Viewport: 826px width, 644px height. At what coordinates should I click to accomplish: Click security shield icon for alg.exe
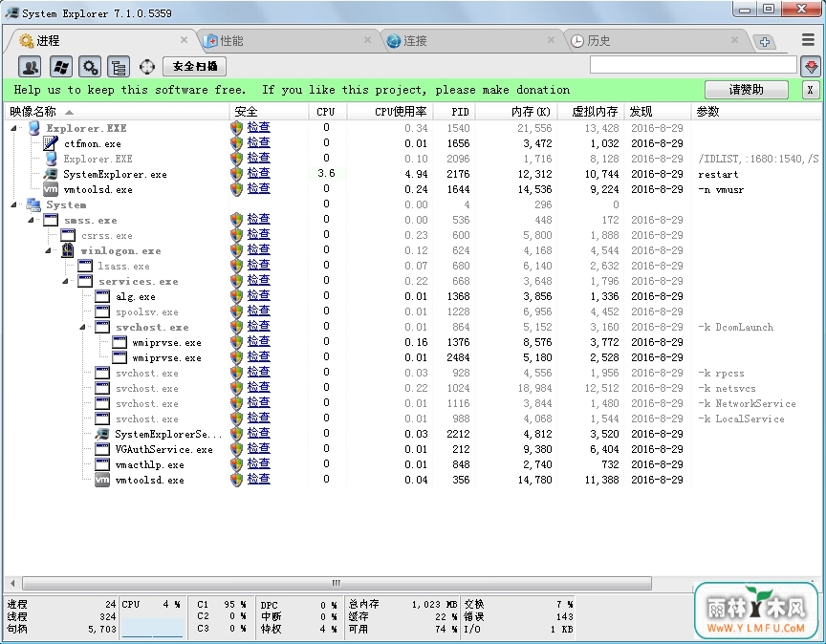coord(237,296)
